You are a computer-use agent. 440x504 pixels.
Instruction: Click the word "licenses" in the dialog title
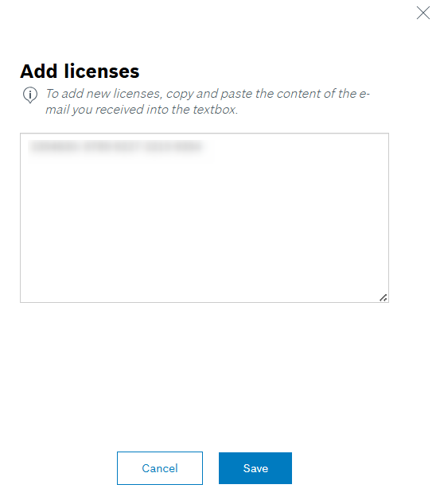102,71
